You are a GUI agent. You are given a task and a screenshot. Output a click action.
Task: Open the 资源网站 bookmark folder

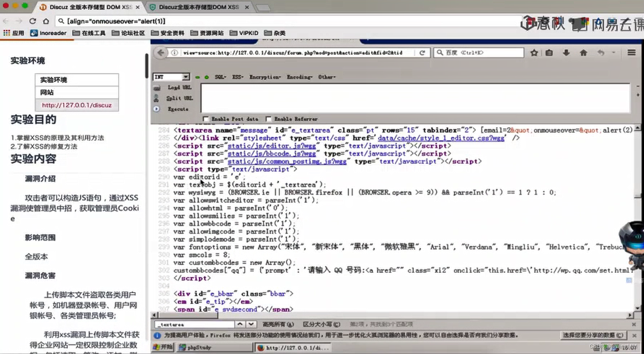[x=207, y=33]
